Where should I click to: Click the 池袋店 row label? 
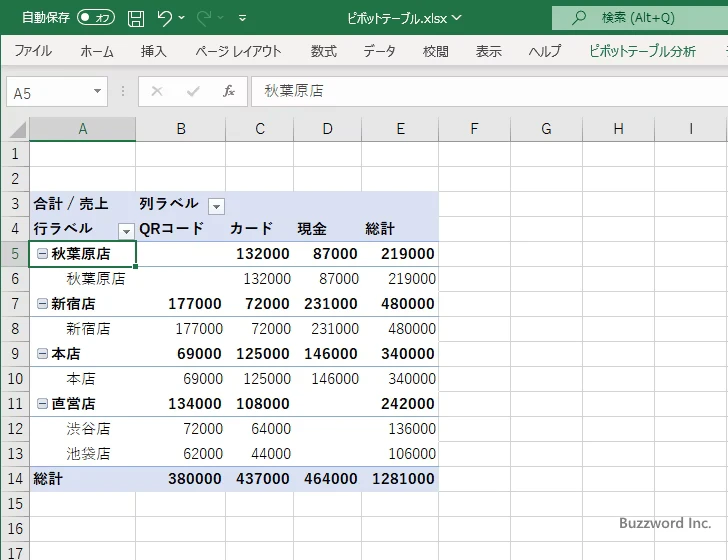[88, 454]
